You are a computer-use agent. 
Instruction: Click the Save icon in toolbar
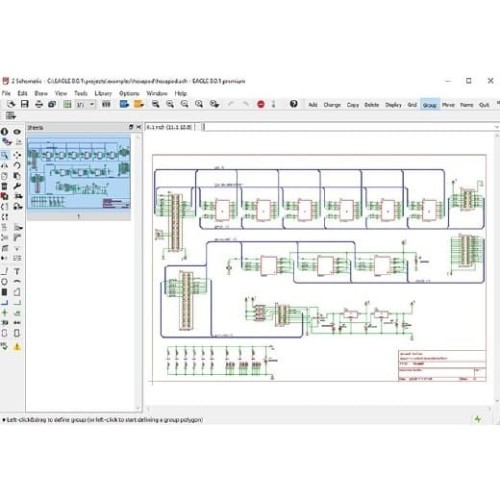click(25, 104)
